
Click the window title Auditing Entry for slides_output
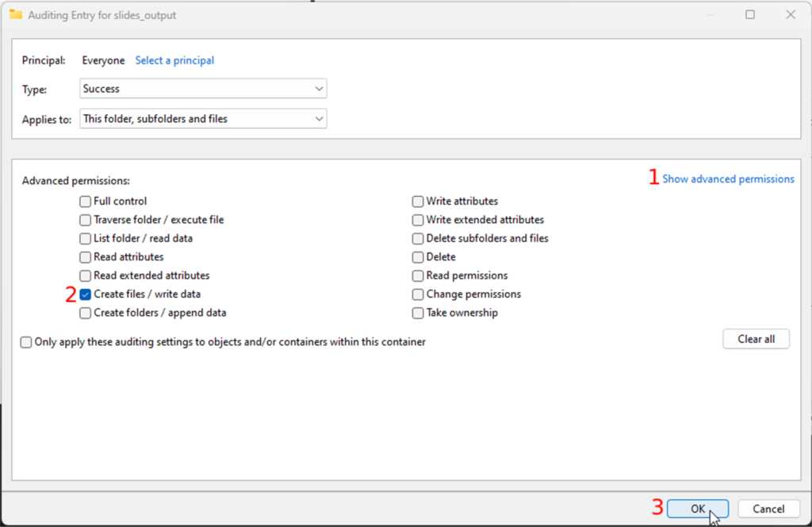[x=102, y=15]
